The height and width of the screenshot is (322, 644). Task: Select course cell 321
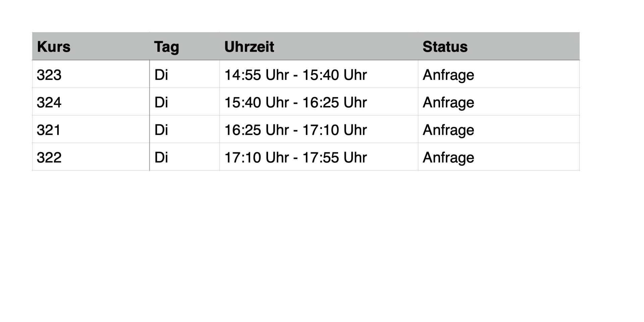click(49, 130)
